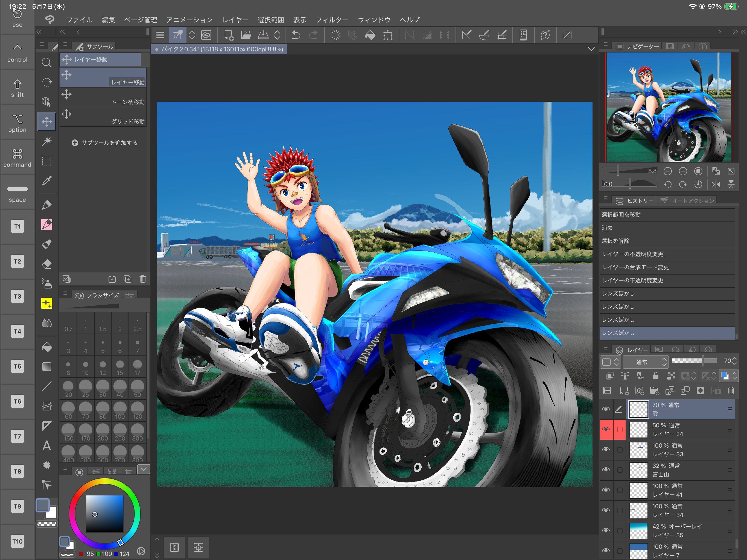Select the Move layer tool in toolbar

tap(46, 122)
